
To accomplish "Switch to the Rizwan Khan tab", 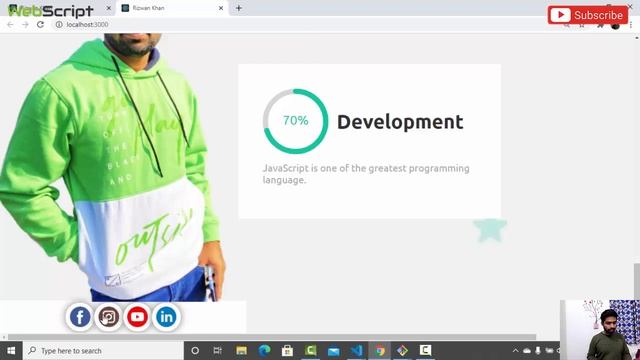I will (x=172, y=8).
